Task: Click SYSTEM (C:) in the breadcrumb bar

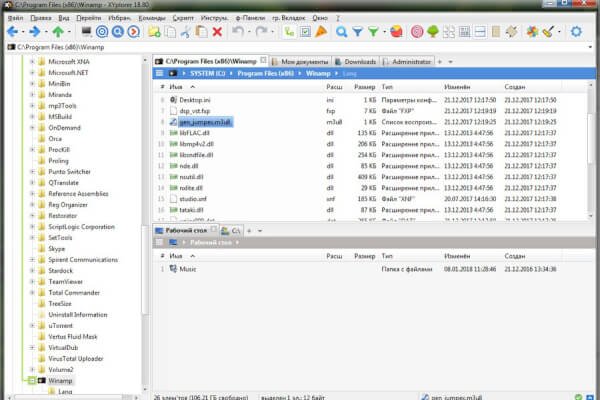Action: point(208,73)
